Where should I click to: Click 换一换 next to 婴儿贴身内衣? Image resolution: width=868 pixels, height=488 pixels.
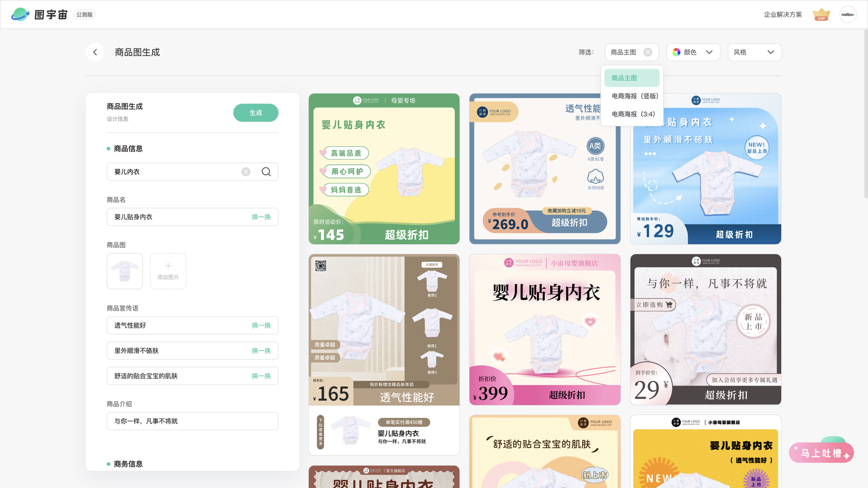(x=261, y=217)
